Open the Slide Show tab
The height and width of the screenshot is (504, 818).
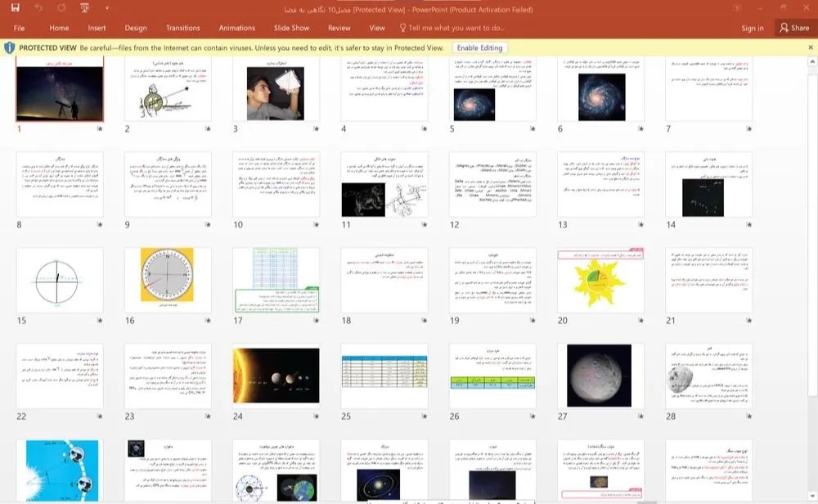click(x=291, y=28)
